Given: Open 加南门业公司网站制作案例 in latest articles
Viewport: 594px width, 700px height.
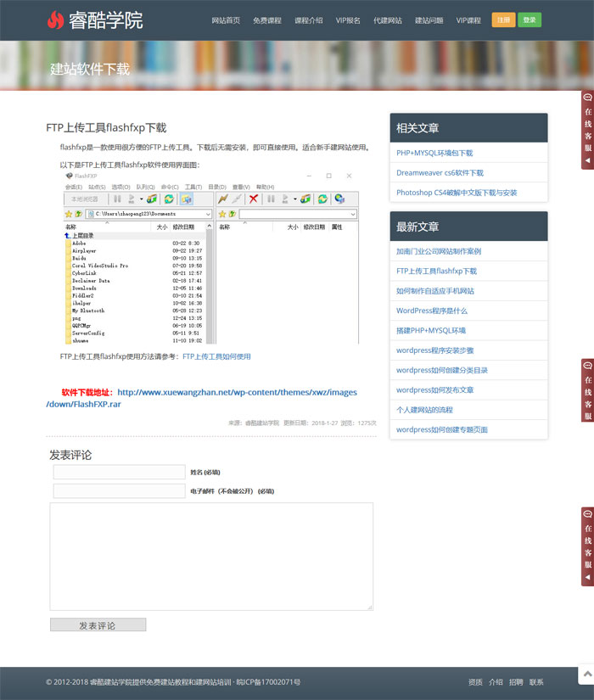Looking at the screenshot, I should pos(439,251).
